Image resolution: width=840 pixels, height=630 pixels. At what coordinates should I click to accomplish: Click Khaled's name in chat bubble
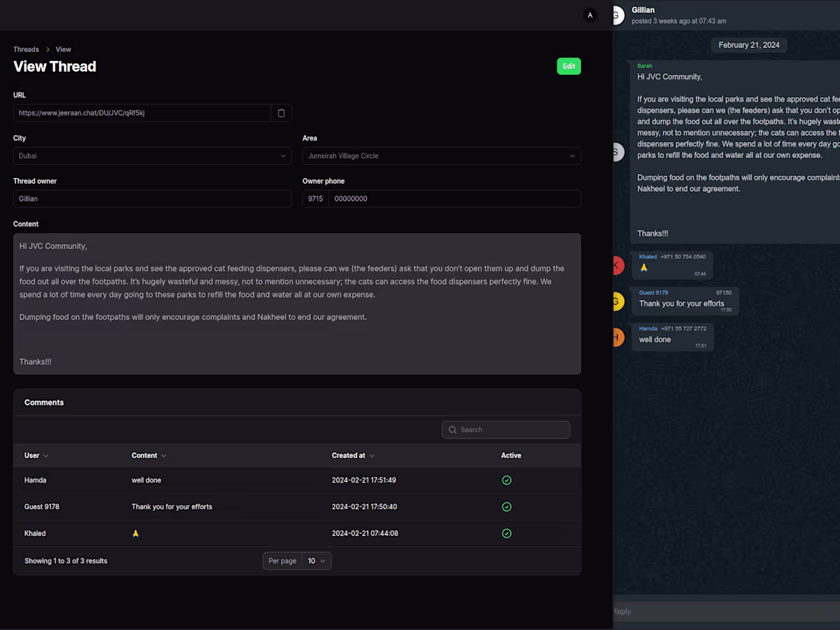pos(648,257)
